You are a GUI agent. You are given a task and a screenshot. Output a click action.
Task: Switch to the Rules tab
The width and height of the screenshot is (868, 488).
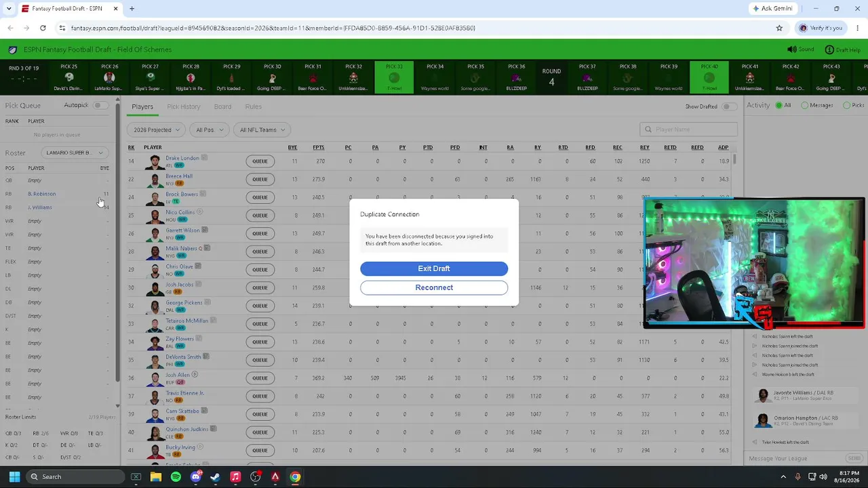click(x=253, y=106)
